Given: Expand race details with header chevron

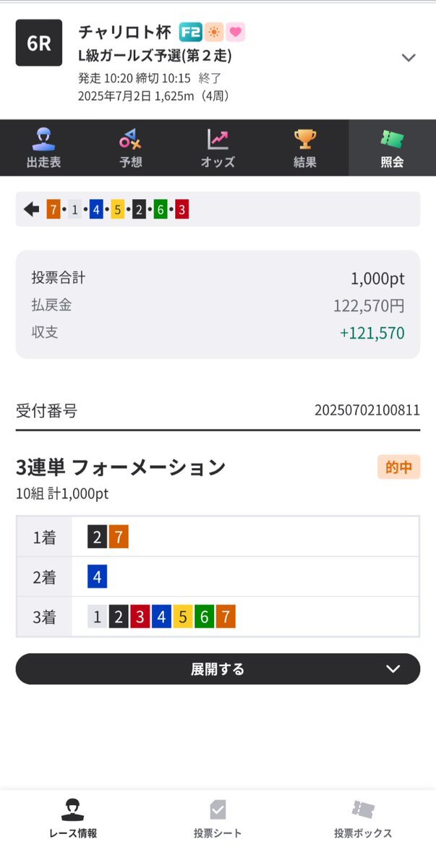Looking at the screenshot, I should [x=409, y=58].
